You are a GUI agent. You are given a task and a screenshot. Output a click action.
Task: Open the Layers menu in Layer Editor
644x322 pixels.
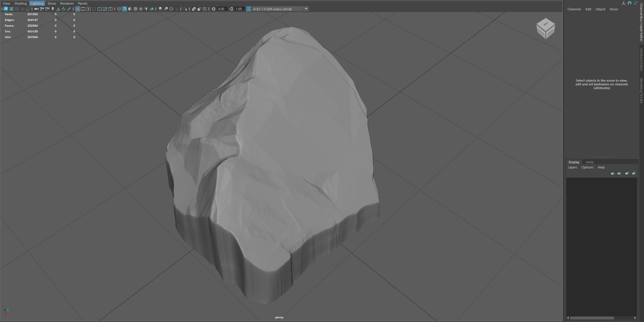[573, 167]
